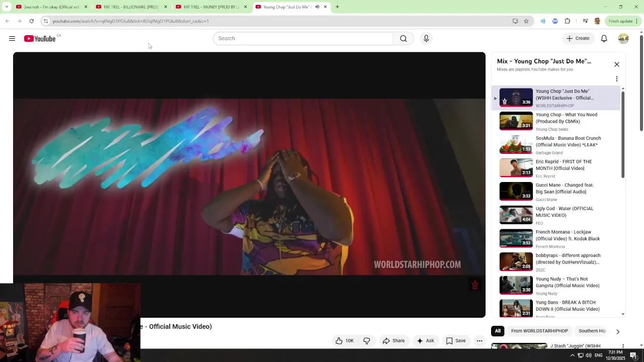Click the WorldStar channel watermark on video
644x362 pixels.
pos(474,285)
